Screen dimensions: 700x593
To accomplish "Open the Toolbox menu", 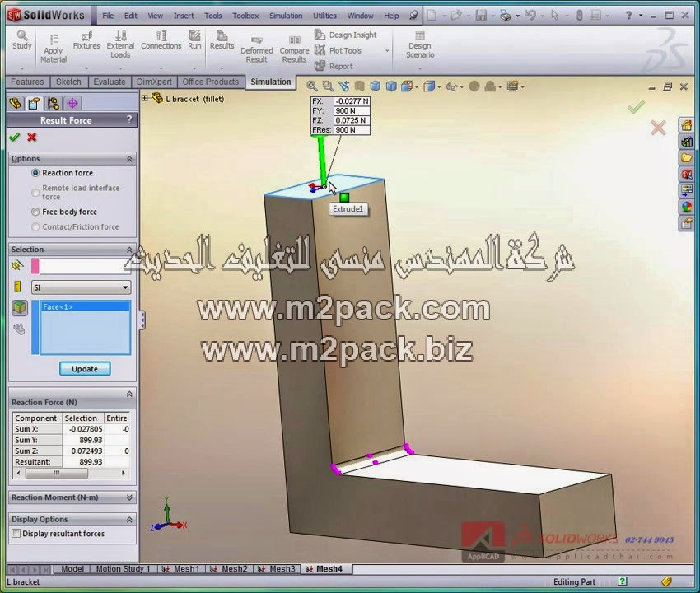I will pyautogui.click(x=245, y=16).
